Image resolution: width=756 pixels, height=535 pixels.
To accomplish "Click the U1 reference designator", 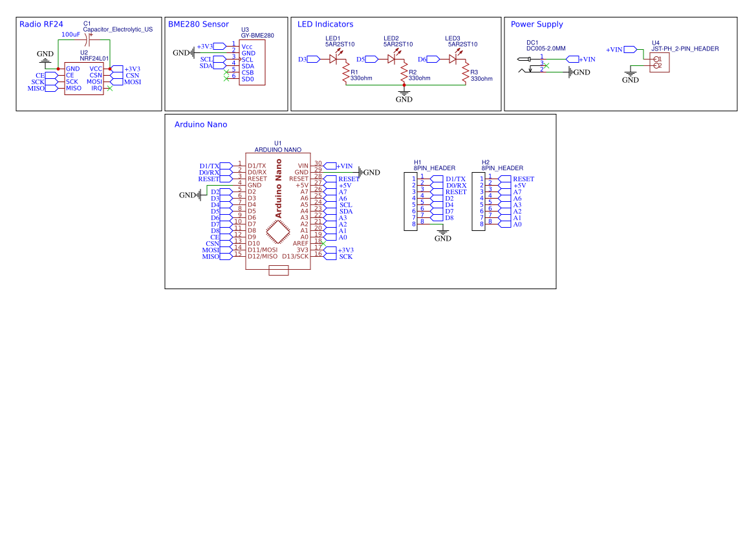I will 277,144.
